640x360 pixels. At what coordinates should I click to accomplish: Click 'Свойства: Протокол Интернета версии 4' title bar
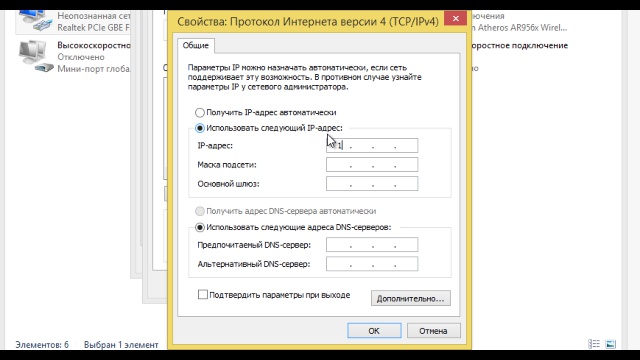pos(308,21)
